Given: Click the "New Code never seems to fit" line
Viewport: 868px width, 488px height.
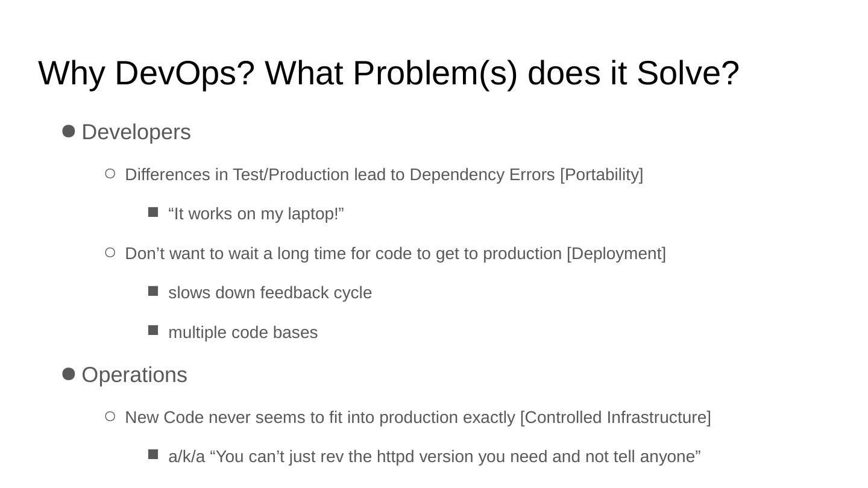Looking at the screenshot, I should 319,418.
